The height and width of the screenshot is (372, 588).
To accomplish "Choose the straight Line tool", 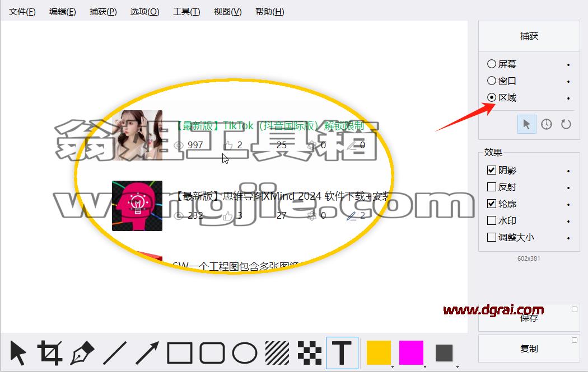I will (115, 352).
